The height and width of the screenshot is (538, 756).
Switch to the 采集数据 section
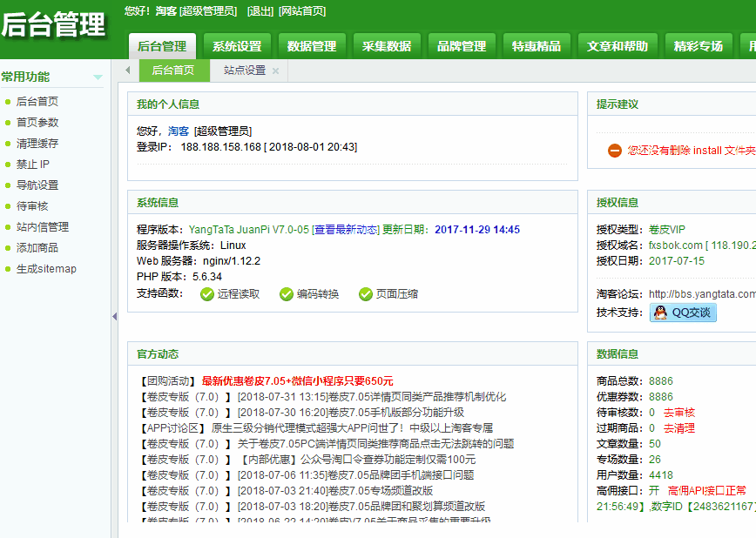pos(387,46)
